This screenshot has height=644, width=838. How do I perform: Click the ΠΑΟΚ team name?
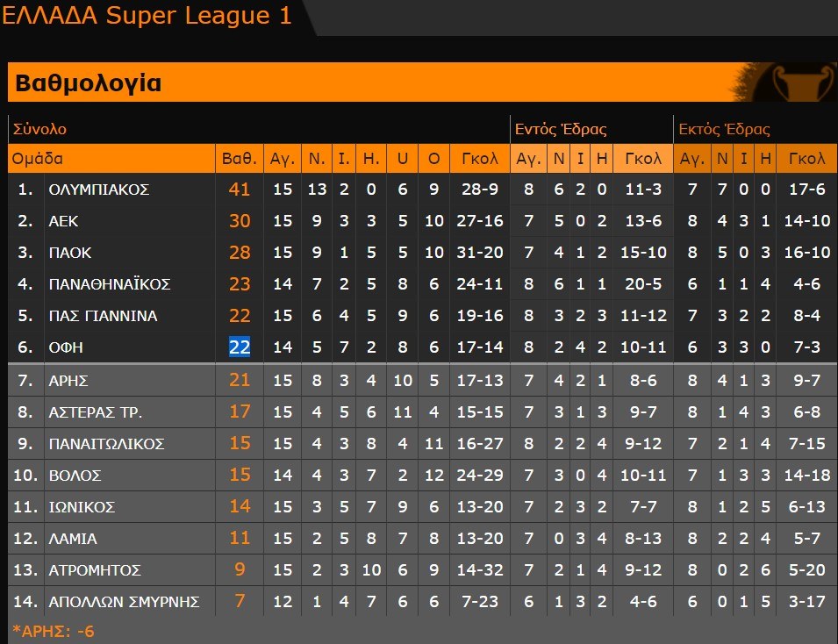coord(70,253)
